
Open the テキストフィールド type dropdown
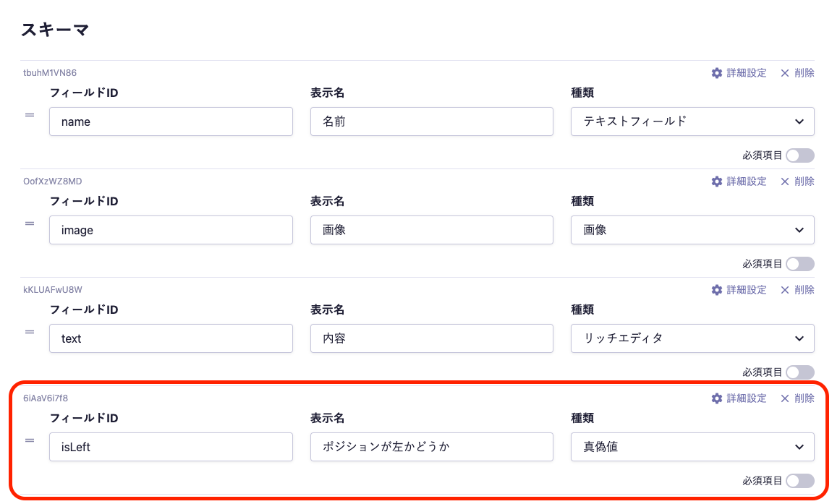coord(692,121)
